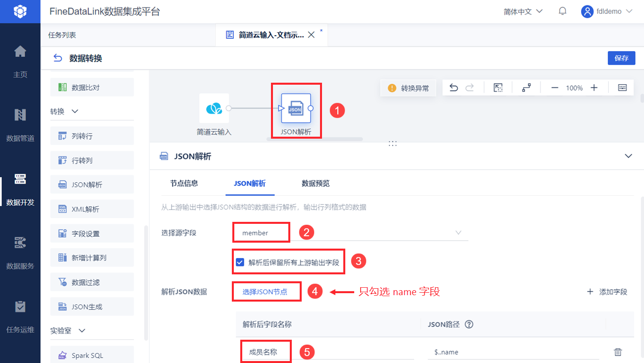Click the FineDataLink logo icon
Screen dimensions: 644x363
pos(20,11)
